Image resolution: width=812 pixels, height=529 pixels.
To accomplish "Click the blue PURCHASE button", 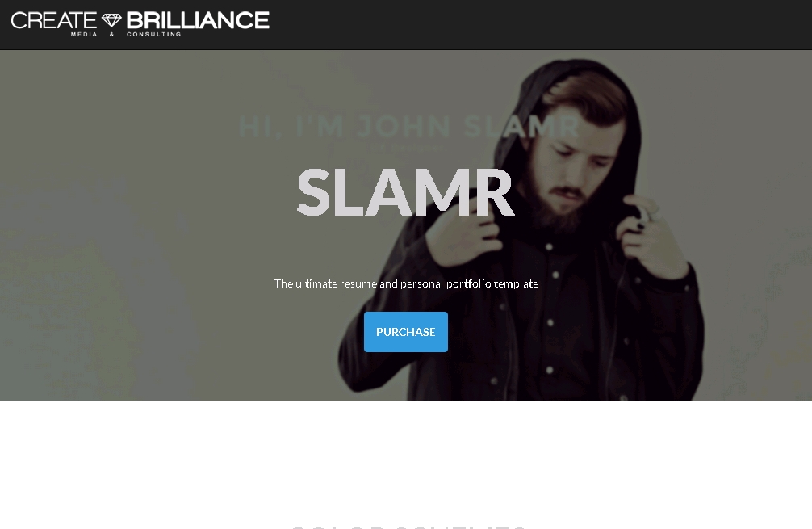I will [x=405, y=332].
